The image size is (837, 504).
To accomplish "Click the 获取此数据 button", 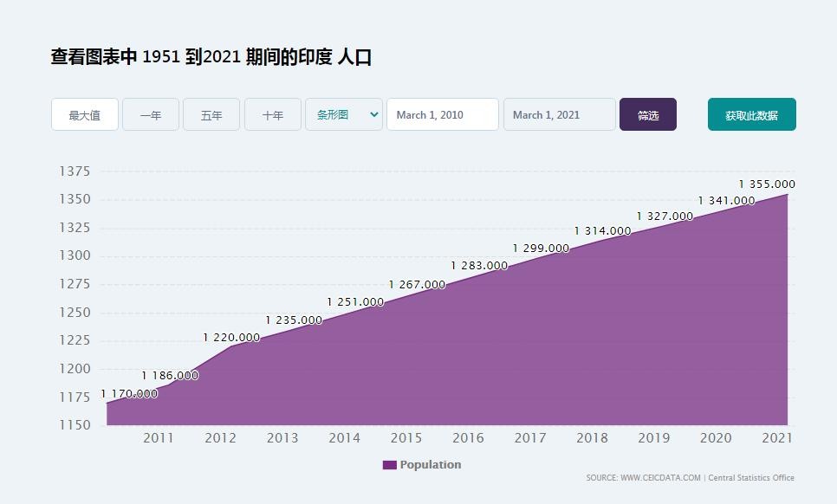I will [x=751, y=115].
